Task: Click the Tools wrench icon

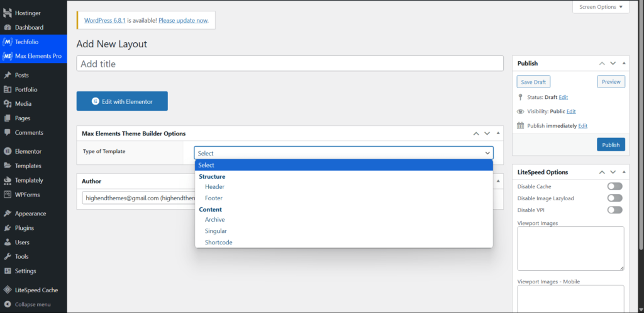Action: (8, 256)
